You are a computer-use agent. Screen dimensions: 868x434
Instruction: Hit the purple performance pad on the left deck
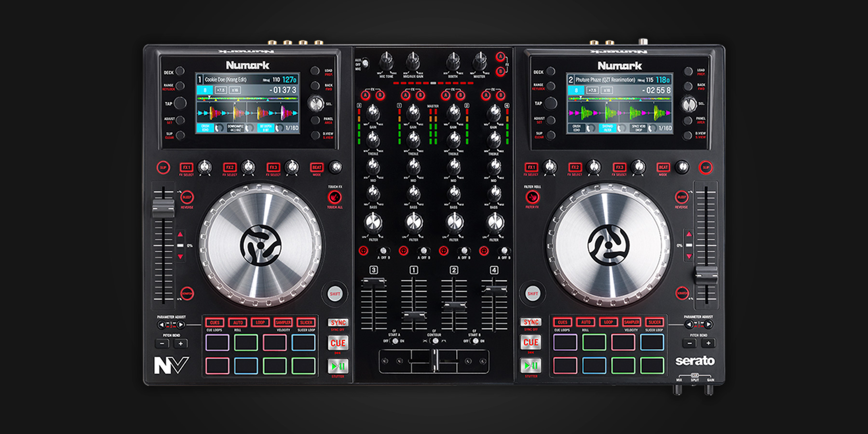click(x=218, y=342)
